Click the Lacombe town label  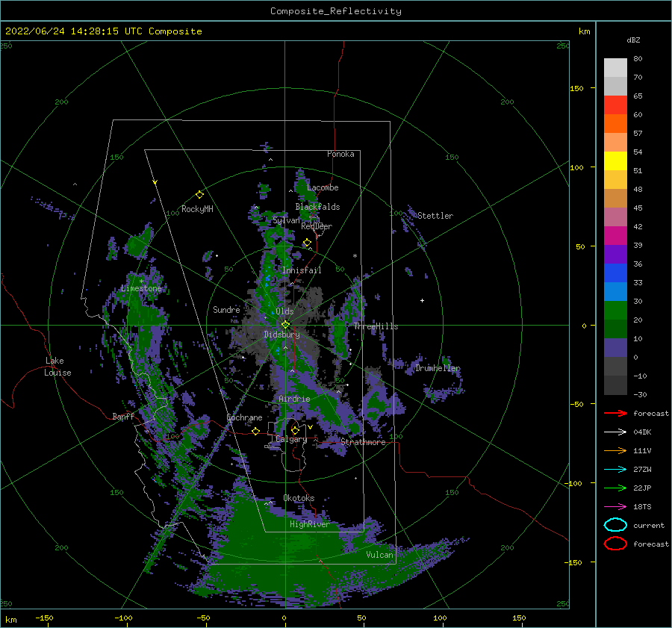coord(323,187)
